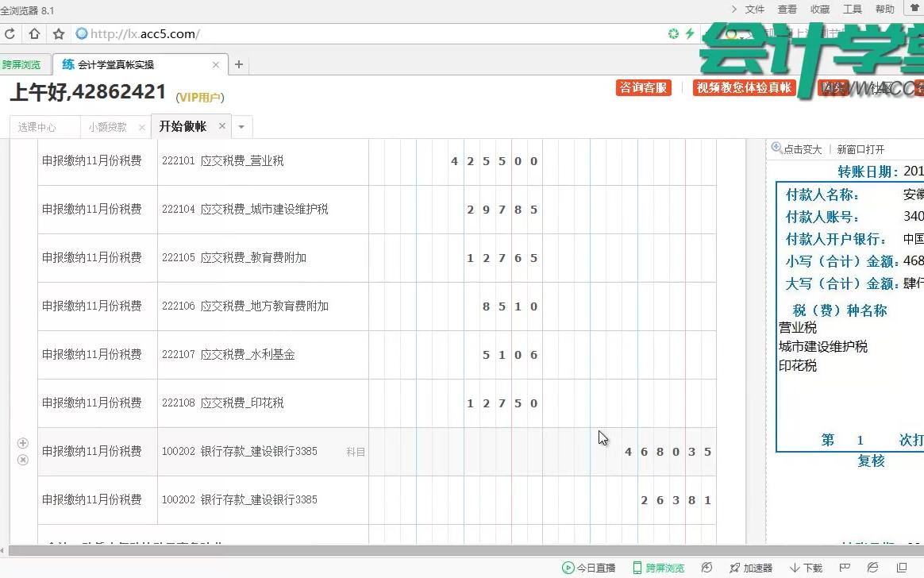Image resolution: width=924 pixels, height=578 pixels.
Task: Click the lightning speed icon in toolbar
Action: (x=689, y=34)
